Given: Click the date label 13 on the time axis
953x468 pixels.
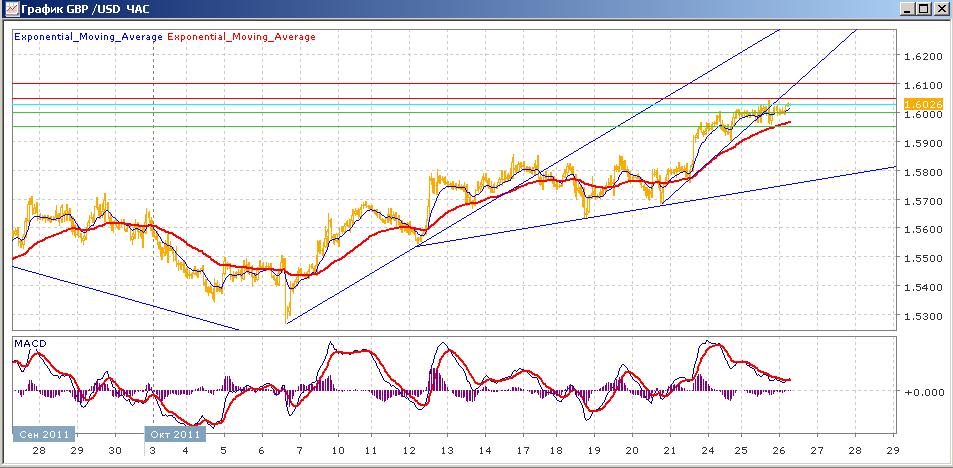Looking at the screenshot, I should pyautogui.click(x=447, y=450).
